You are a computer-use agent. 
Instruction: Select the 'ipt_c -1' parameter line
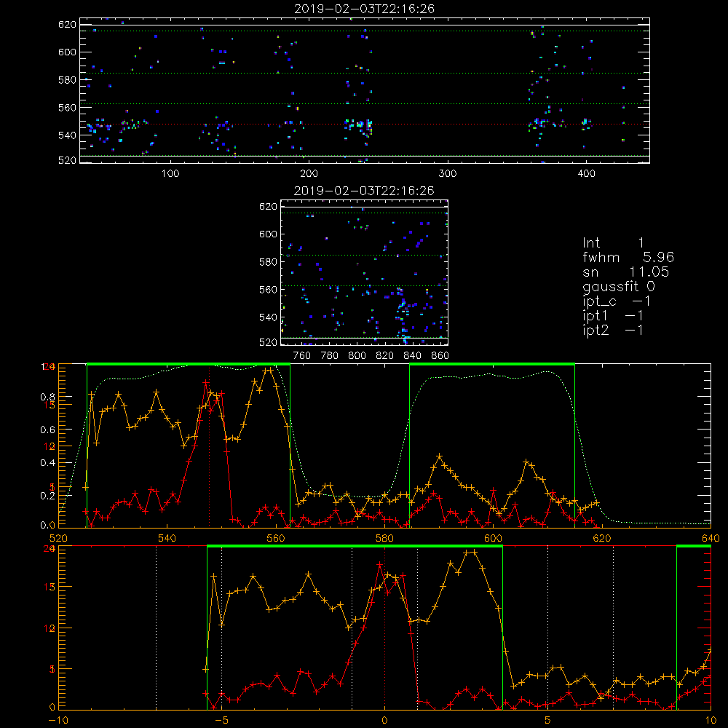click(x=617, y=301)
